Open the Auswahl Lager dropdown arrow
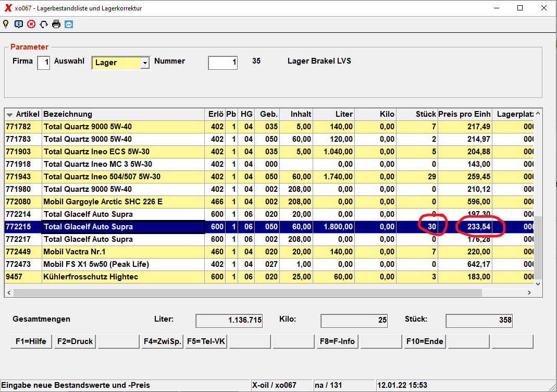Viewport: 557px width, 392px height. coord(145,63)
